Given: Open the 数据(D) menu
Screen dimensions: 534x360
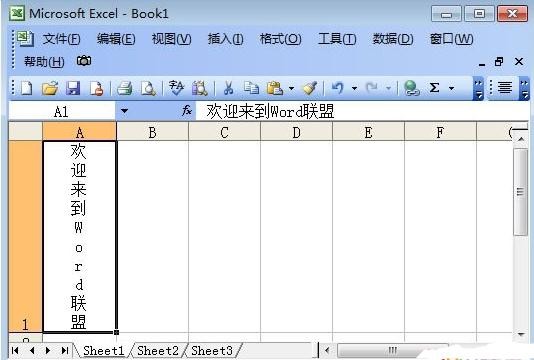Looking at the screenshot, I should (393, 39).
